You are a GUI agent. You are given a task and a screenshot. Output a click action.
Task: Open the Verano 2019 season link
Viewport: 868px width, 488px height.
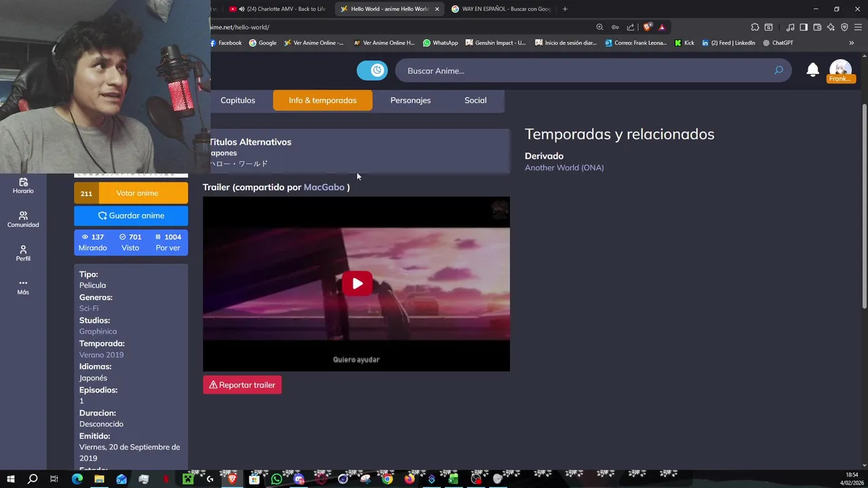[101, 354]
